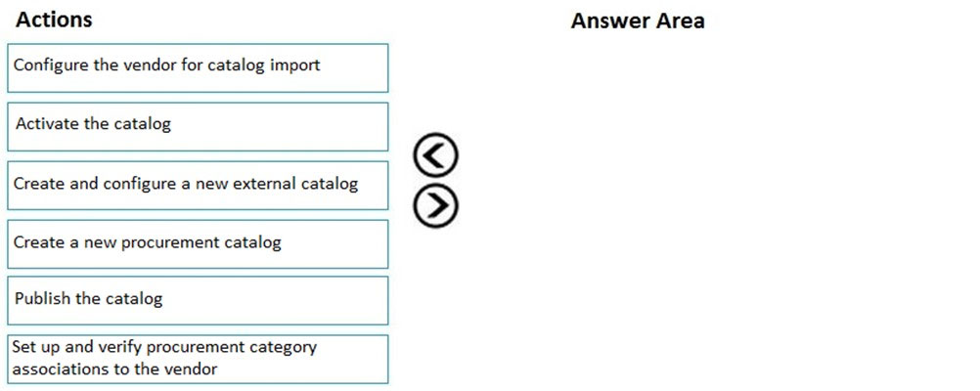Choose 'Create a new procurement catalog' action
This screenshot has width=980, height=391.
198,244
